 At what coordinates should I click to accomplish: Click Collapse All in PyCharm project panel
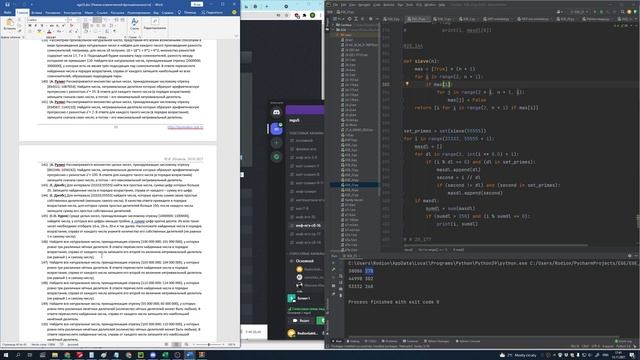363,19
